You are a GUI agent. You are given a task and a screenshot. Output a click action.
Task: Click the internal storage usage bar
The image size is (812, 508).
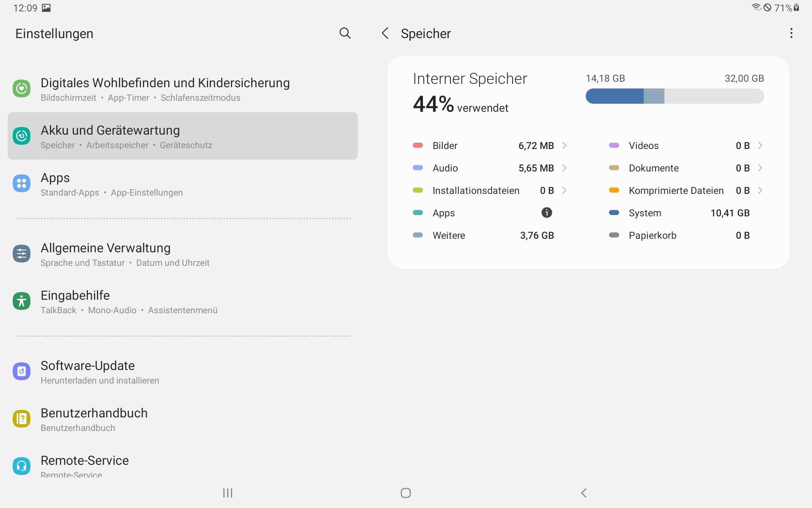pos(675,96)
